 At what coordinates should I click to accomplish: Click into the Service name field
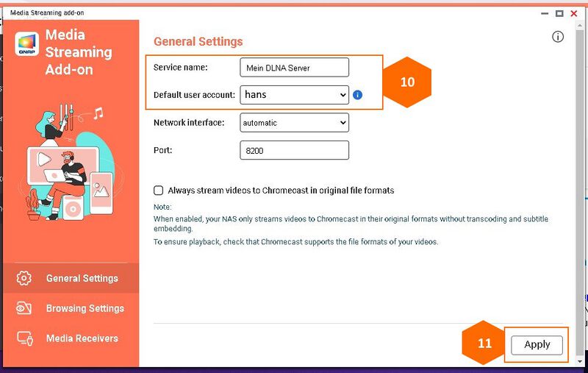click(295, 68)
